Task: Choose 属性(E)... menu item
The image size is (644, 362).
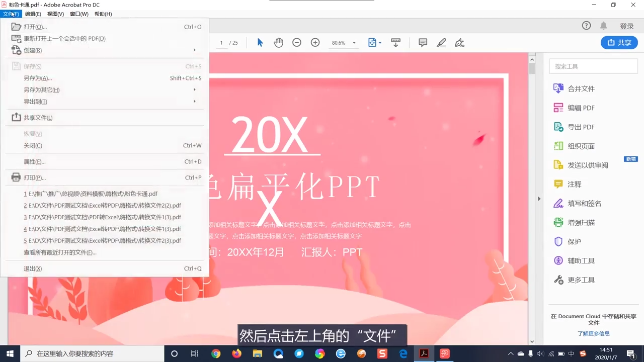Action: [105, 161]
